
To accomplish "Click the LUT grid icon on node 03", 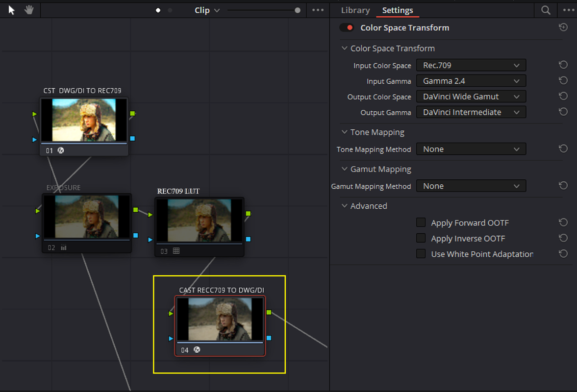I will [x=176, y=251].
